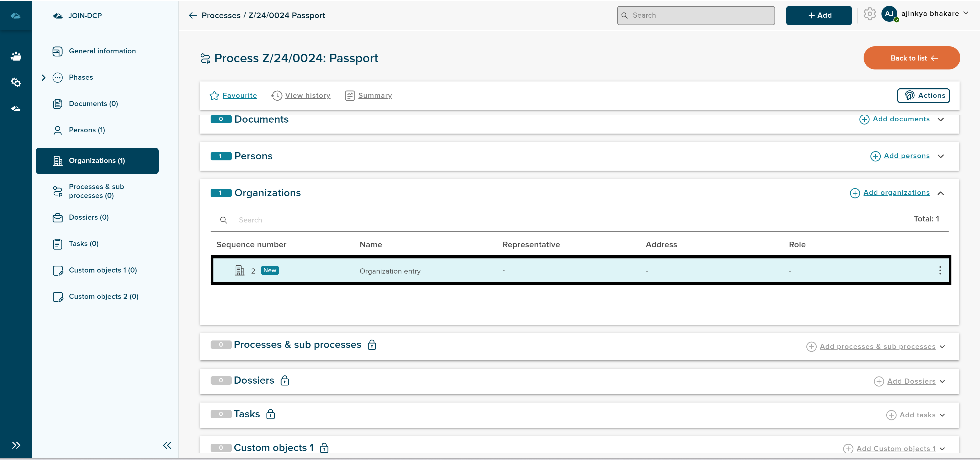The image size is (980, 460).
Task: Collapse the Organizations section chevron
Action: [940, 193]
